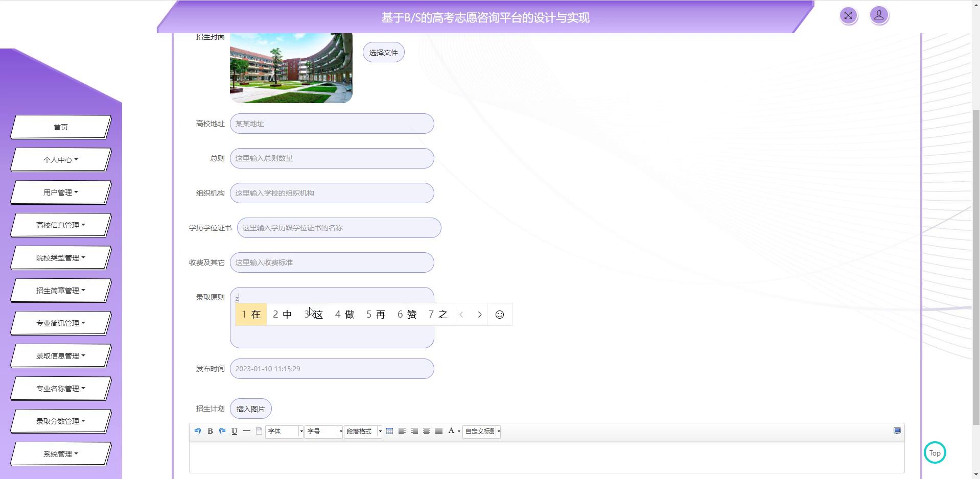
Task: Go to next IME candidate page
Action: 479,315
